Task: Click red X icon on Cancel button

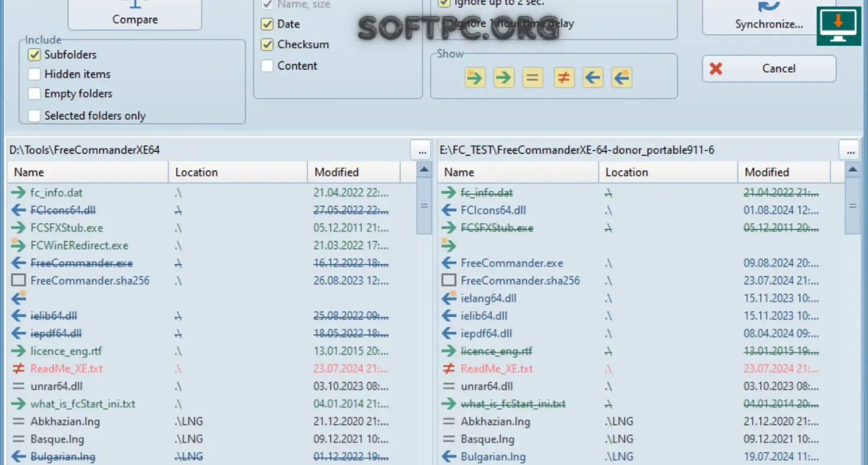Action: point(716,68)
